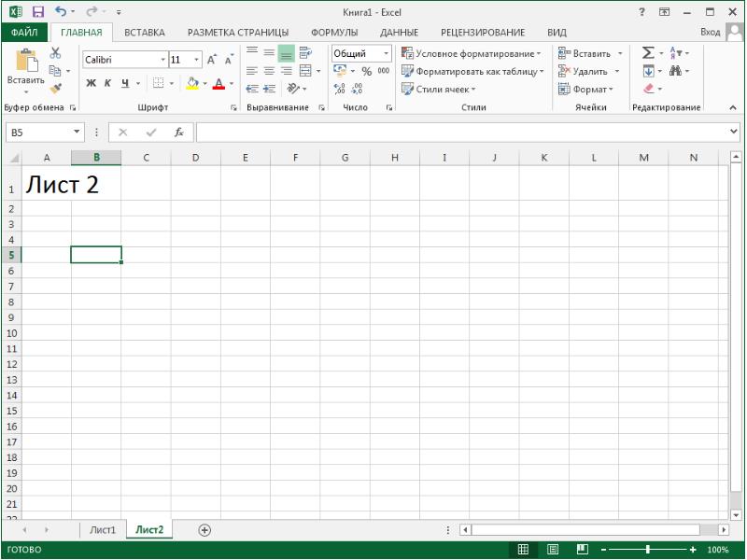The height and width of the screenshot is (560, 747).
Task: Add new sheet with plus icon
Action: (x=204, y=530)
